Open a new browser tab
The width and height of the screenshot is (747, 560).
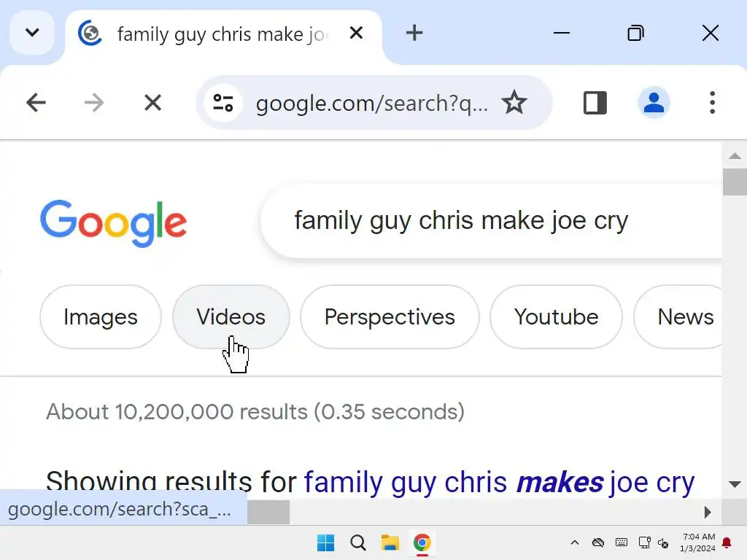(414, 33)
